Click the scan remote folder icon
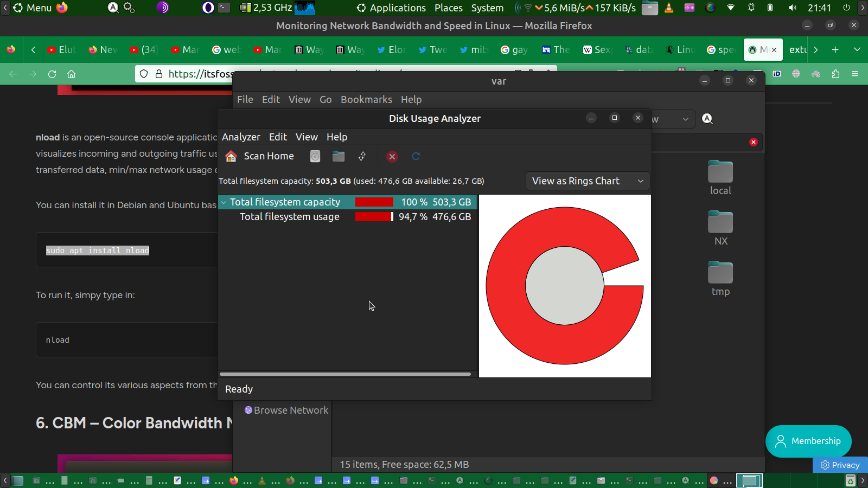Viewport: 868px width, 488px height. pyautogui.click(x=362, y=157)
